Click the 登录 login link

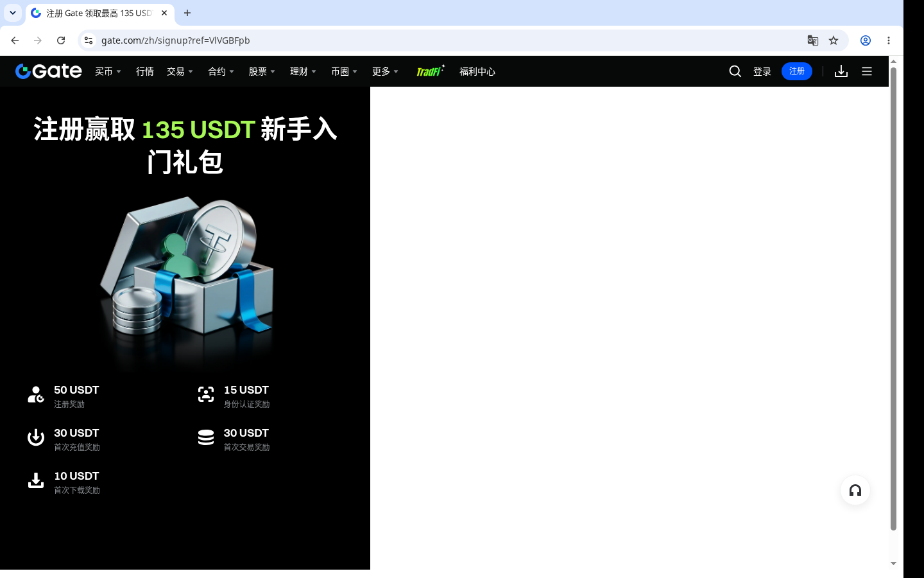(762, 71)
